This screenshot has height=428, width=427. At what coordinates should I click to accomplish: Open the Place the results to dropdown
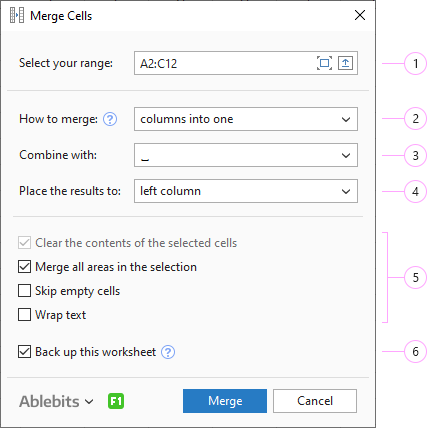pyautogui.click(x=246, y=191)
